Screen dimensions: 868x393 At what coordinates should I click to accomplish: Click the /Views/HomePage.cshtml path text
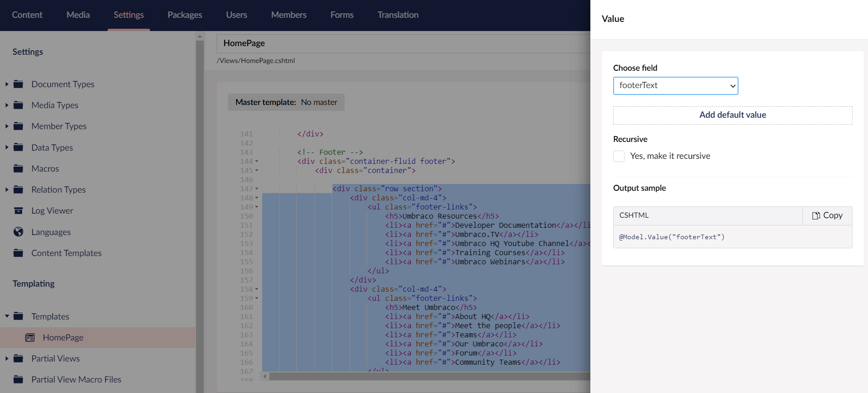pyautogui.click(x=256, y=61)
